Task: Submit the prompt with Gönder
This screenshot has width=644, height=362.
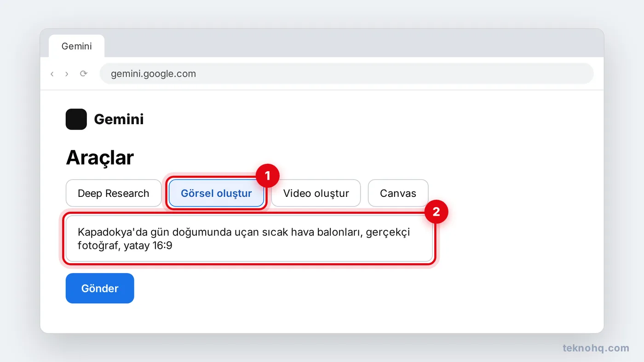Action: tap(100, 288)
